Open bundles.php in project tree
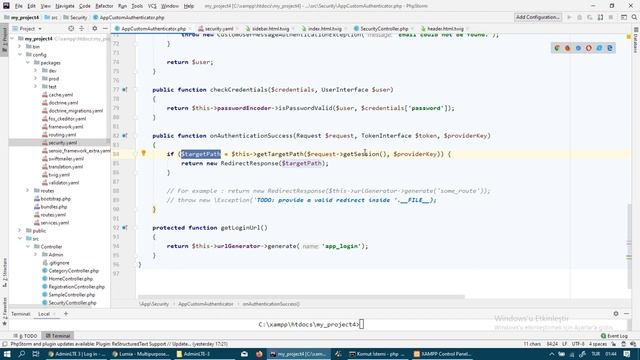 click(x=53, y=207)
